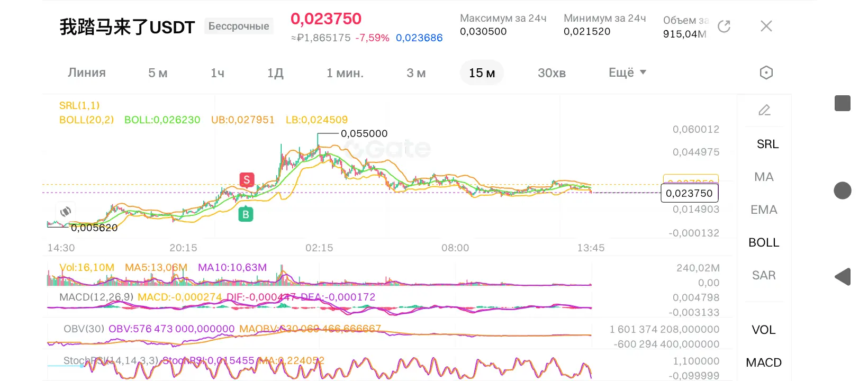Tap the red last price 0,023750
The height and width of the screenshot is (381, 868).
pyautogui.click(x=326, y=19)
